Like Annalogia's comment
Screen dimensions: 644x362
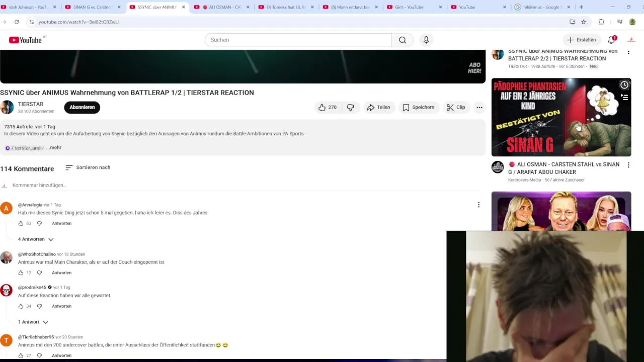click(x=21, y=223)
